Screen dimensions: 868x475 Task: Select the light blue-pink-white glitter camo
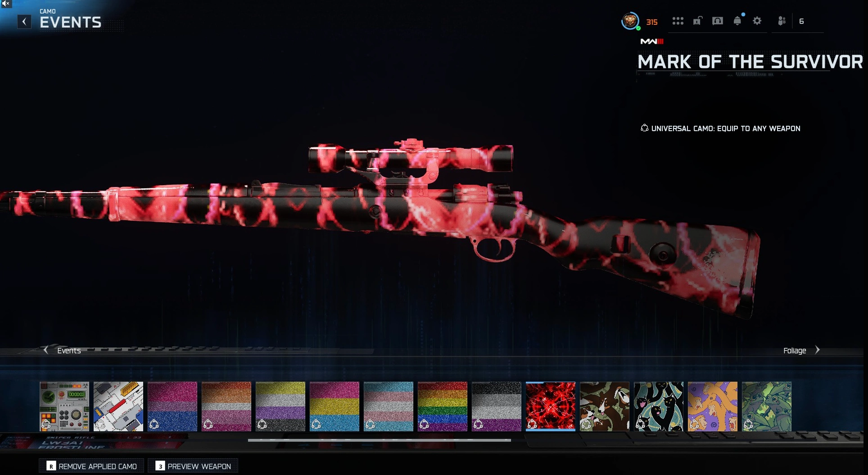[x=389, y=406]
